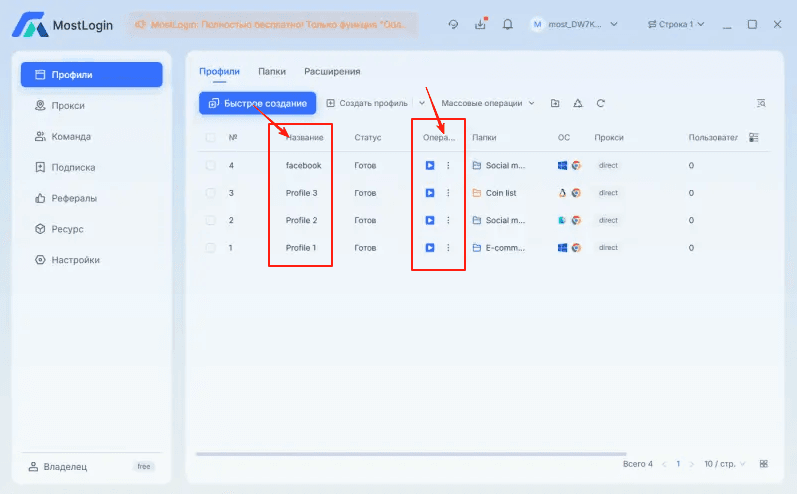
Task: Click the horizontal table scrollbar
Action: [x=411, y=454]
